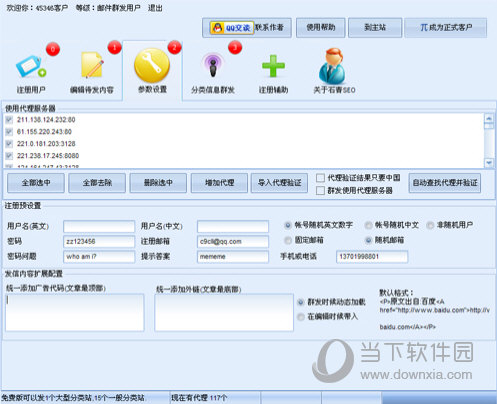Click the 删除选中 button
The width and height of the screenshot is (497, 404).
click(158, 183)
